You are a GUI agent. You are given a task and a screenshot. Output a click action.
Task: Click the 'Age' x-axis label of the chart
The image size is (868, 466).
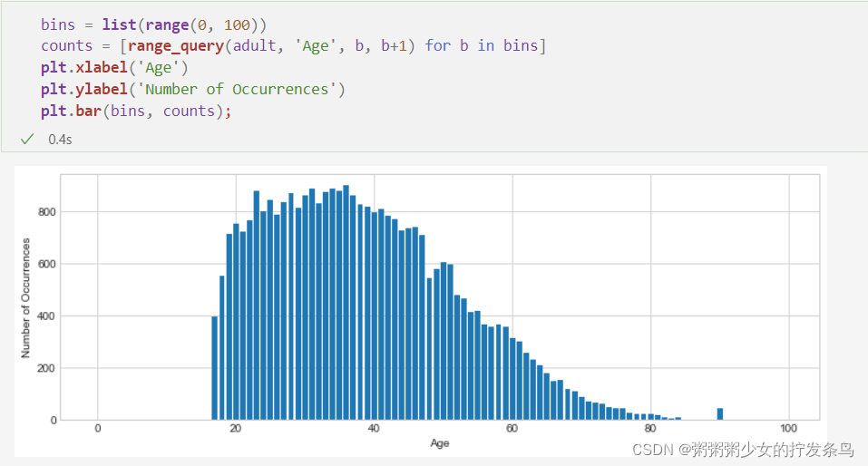pyautogui.click(x=440, y=443)
